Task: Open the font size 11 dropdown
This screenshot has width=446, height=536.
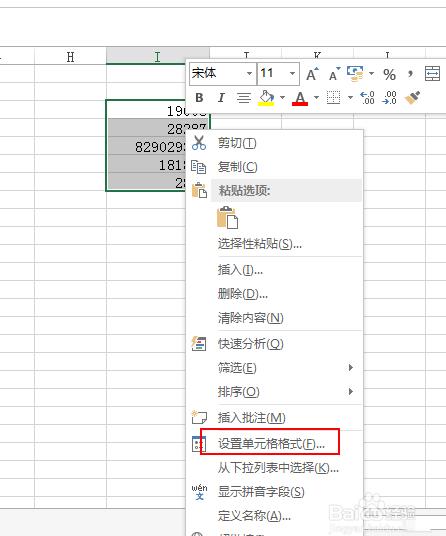Action: pyautogui.click(x=292, y=73)
